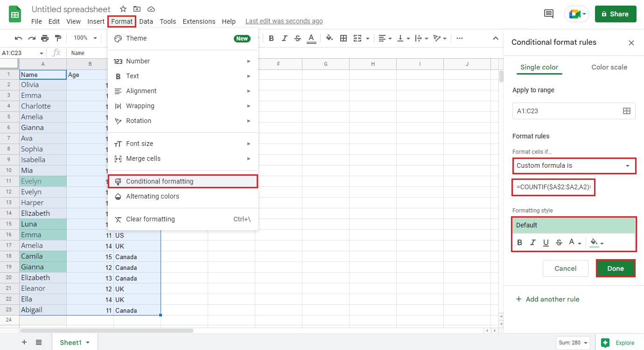644x350 pixels.
Task: Click the select data range grid icon
Action: [627, 111]
